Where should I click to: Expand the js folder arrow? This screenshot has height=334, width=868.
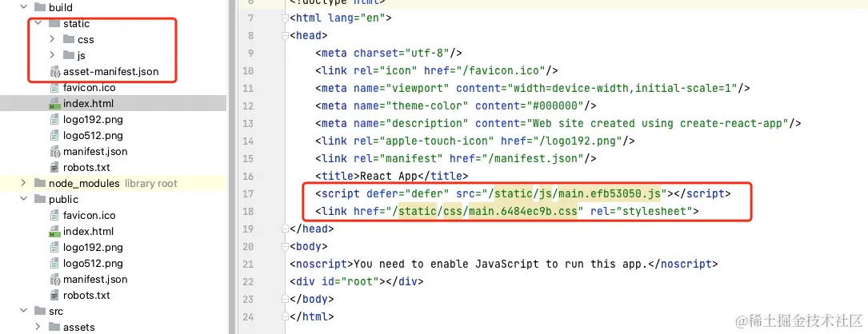[52, 55]
